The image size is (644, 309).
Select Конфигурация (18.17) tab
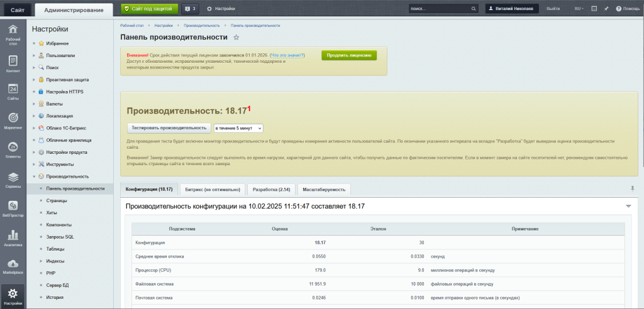click(x=149, y=190)
